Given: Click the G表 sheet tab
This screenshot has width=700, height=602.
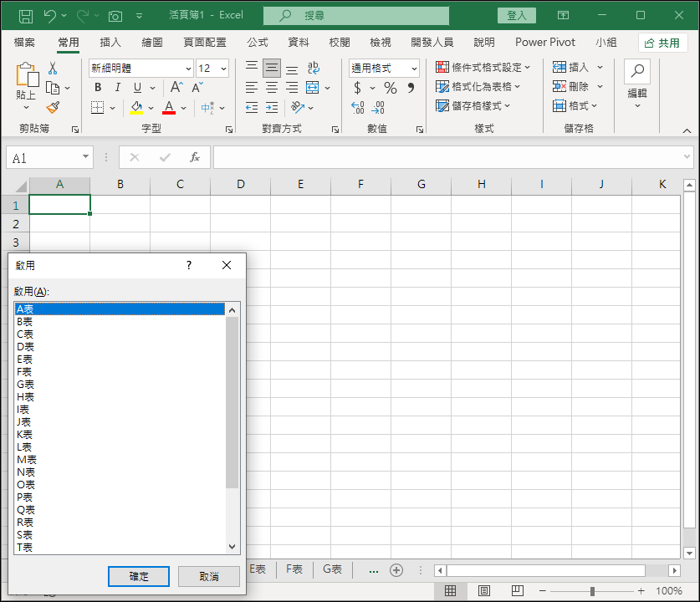Looking at the screenshot, I should pyautogui.click(x=332, y=569).
